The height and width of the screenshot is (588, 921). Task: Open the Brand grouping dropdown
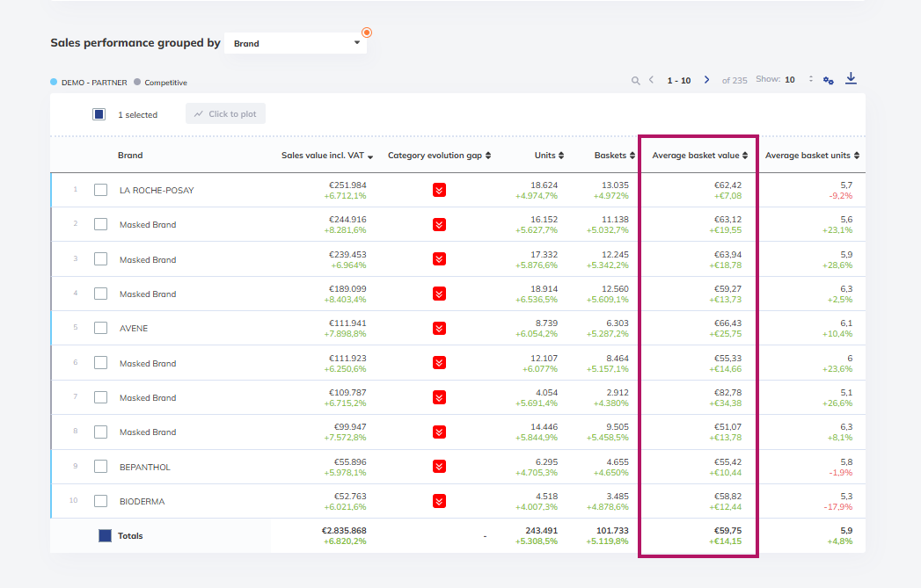pos(296,43)
